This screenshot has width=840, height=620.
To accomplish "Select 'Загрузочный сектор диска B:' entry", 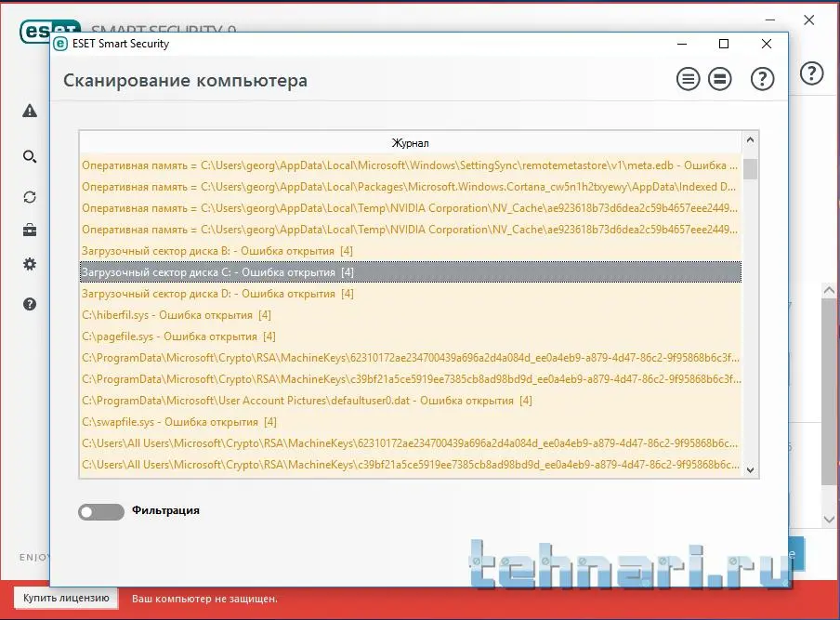I will tap(411, 251).
